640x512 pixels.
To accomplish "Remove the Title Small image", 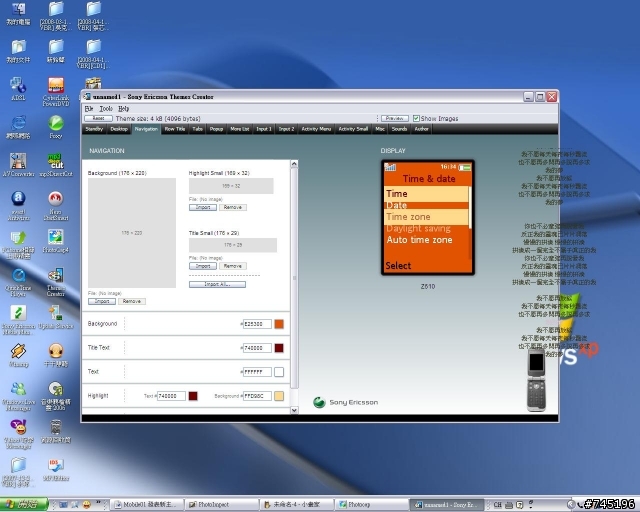I will [233, 266].
